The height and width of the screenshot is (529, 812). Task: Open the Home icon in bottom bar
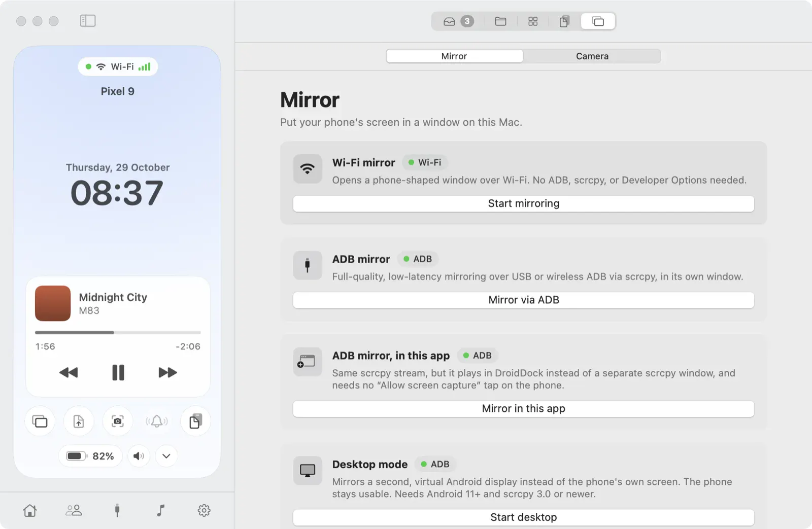click(30, 510)
